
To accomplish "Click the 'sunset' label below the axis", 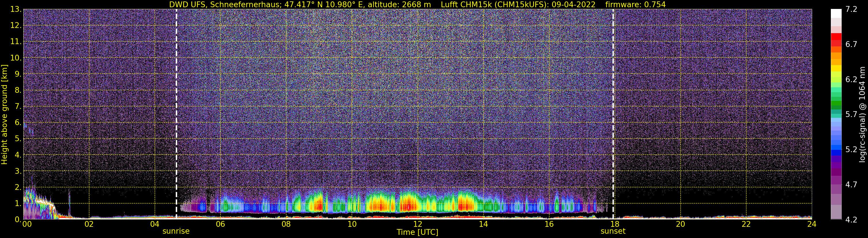I will click(x=613, y=231).
